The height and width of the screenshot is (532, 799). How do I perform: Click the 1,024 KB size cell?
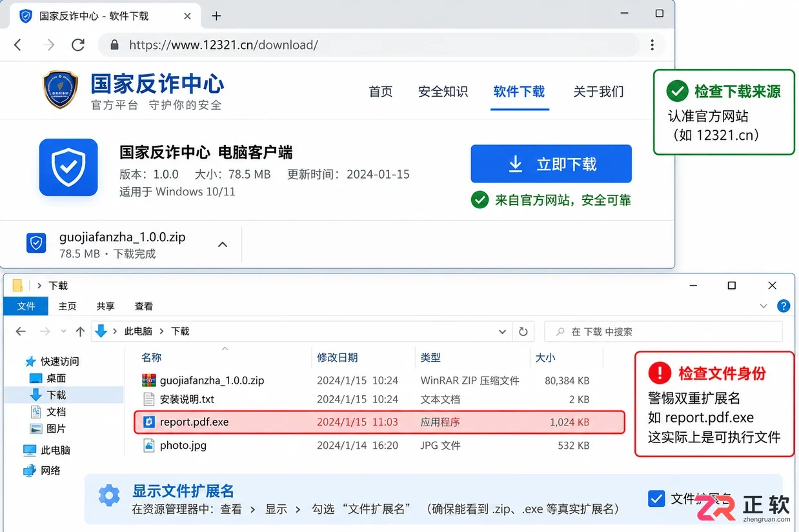click(x=569, y=422)
